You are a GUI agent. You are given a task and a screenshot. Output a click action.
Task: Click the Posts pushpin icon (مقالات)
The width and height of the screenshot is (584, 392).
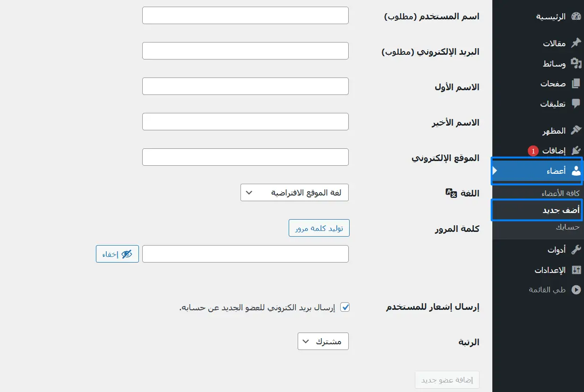click(x=575, y=43)
